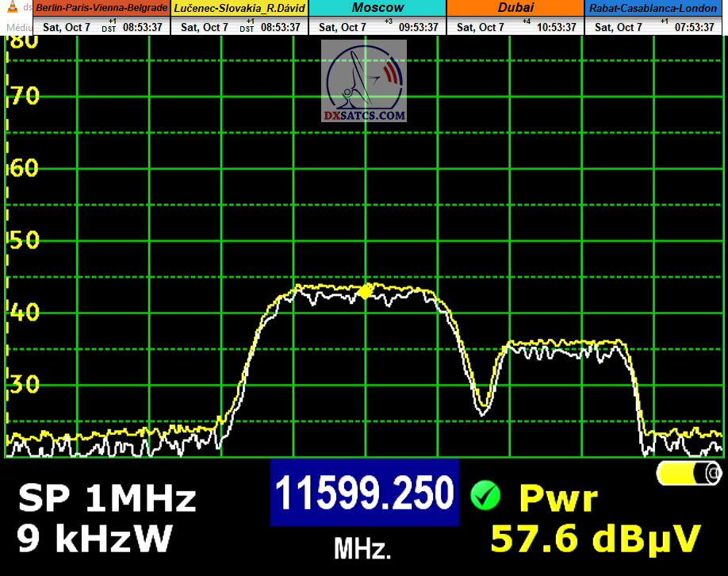
Task: Click the 9 kHzW bandwidth setting
Action: (x=94, y=540)
